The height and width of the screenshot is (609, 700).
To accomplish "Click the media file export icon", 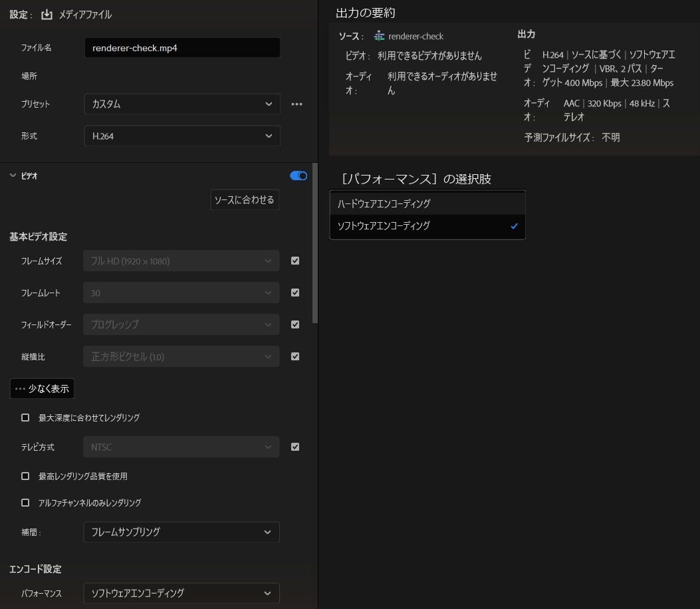I will tap(47, 15).
